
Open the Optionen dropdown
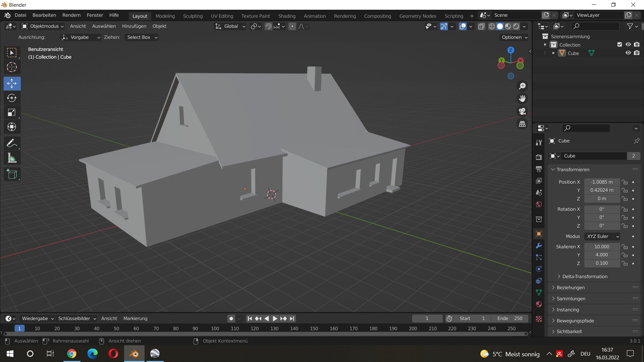pyautogui.click(x=514, y=37)
